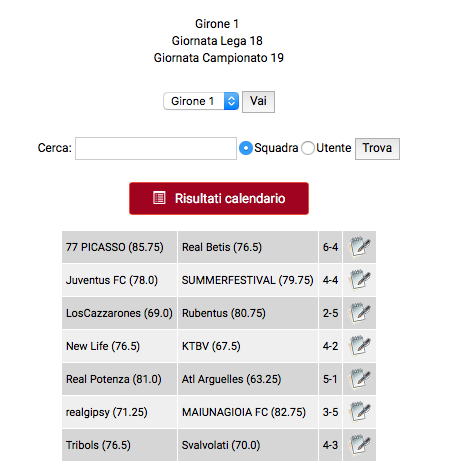Open the Girone 1 dropdown
Screen dimensions: 457x466
click(x=201, y=101)
